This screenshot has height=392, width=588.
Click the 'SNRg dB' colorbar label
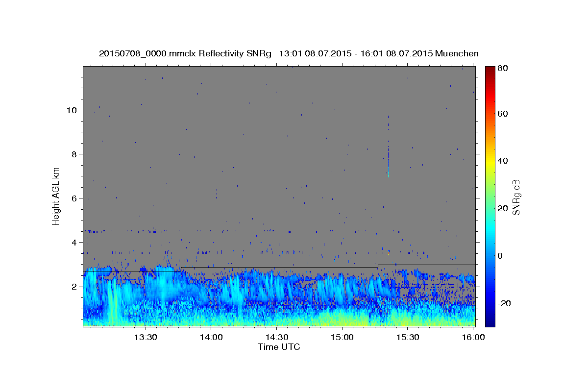[516, 197]
